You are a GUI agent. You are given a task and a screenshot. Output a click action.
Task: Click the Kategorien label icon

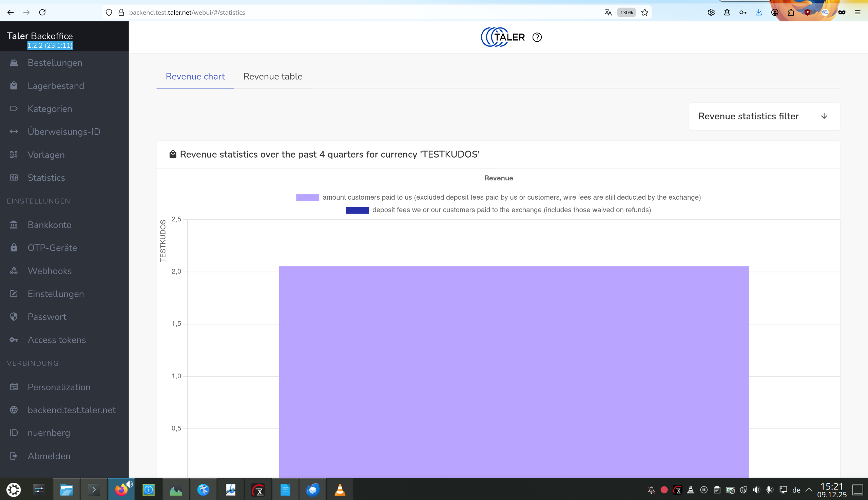click(x=14, y=108)
